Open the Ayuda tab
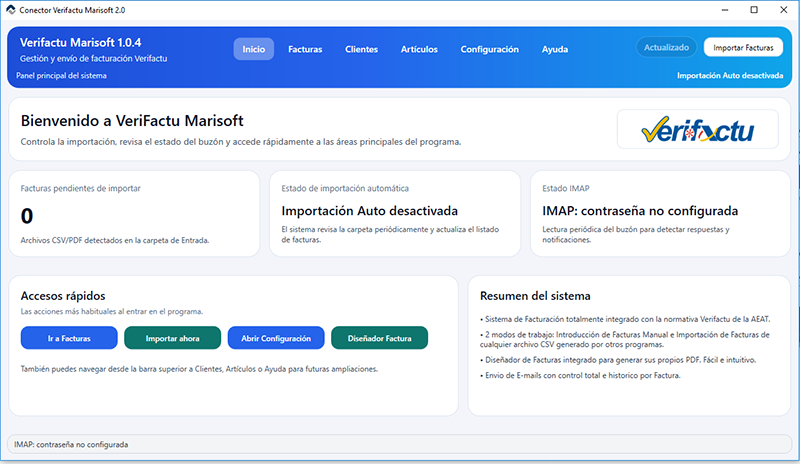The height and width of the screenshot is (464, 800). 555,49
